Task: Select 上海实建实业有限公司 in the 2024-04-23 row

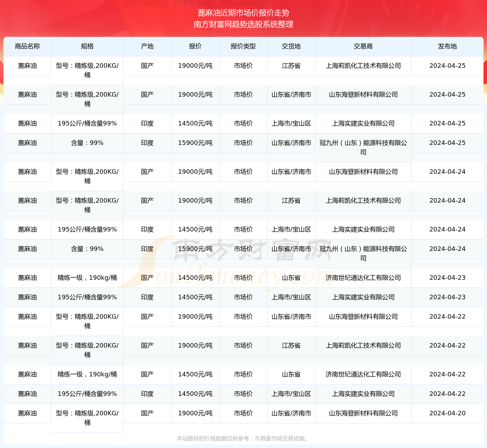Action: 363,297
